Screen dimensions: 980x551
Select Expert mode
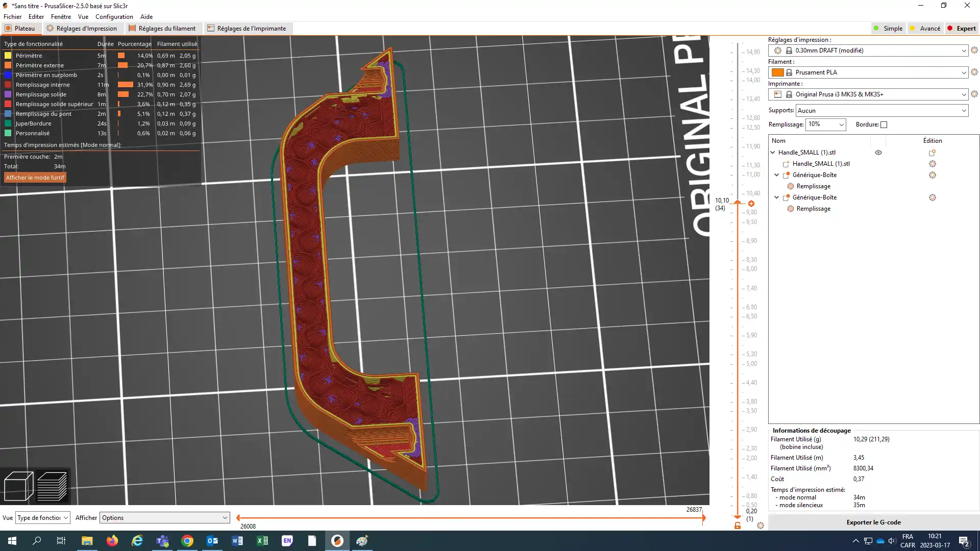[962, 29]
